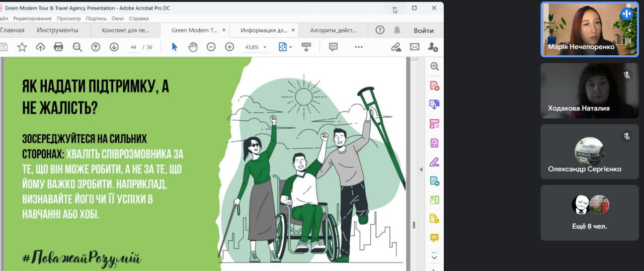Viewport: 644px width, 271px height.
Task: Open the Инструменты tab
Action: (x=57, y=30)
